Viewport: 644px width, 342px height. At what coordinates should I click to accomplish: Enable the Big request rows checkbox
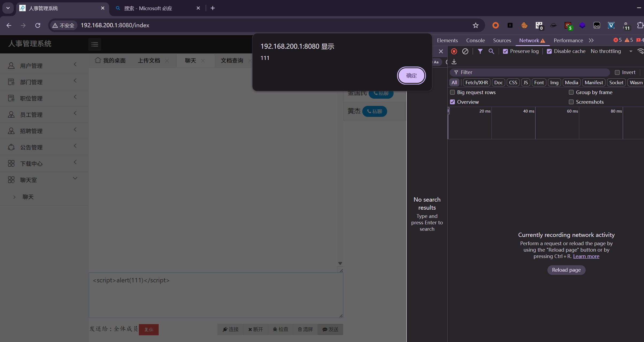click(452, 92)
